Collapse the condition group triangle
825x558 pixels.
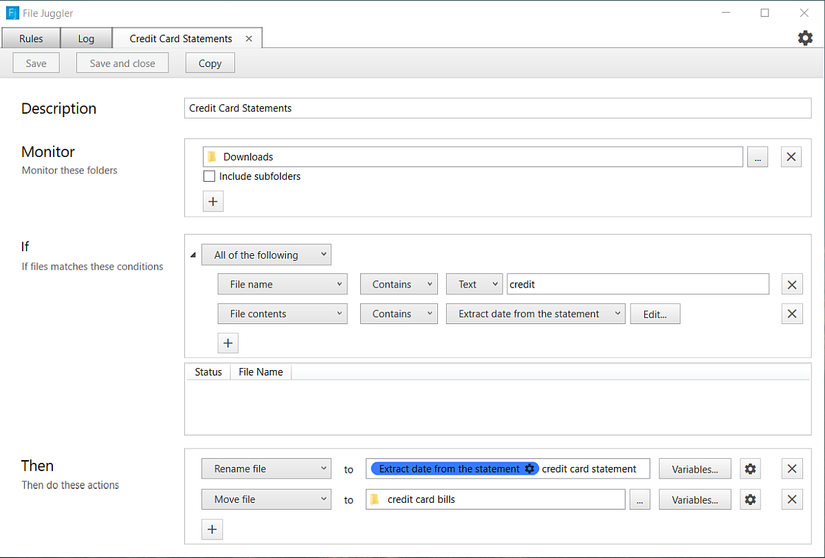point(193,255)
